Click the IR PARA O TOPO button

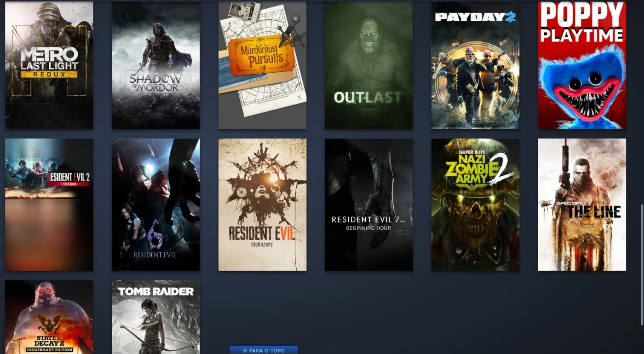(x=264, y=350)
